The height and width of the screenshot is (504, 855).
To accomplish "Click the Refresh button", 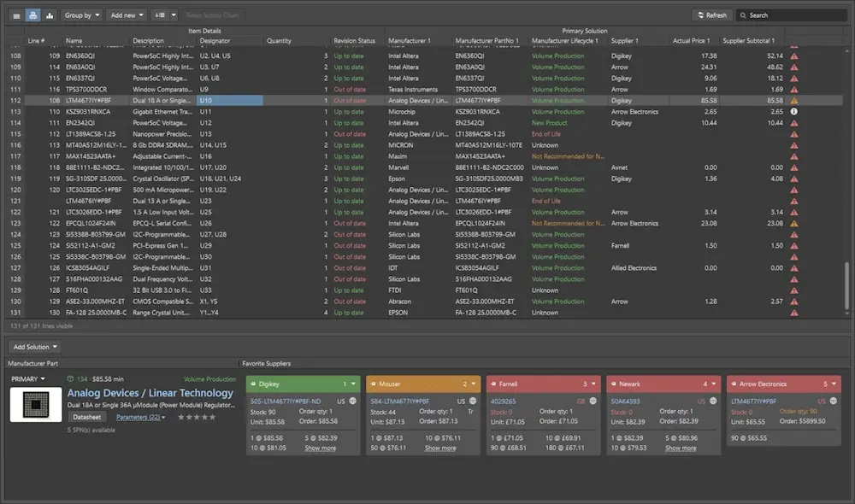I will pyautogui.click(x=711, y=15).
